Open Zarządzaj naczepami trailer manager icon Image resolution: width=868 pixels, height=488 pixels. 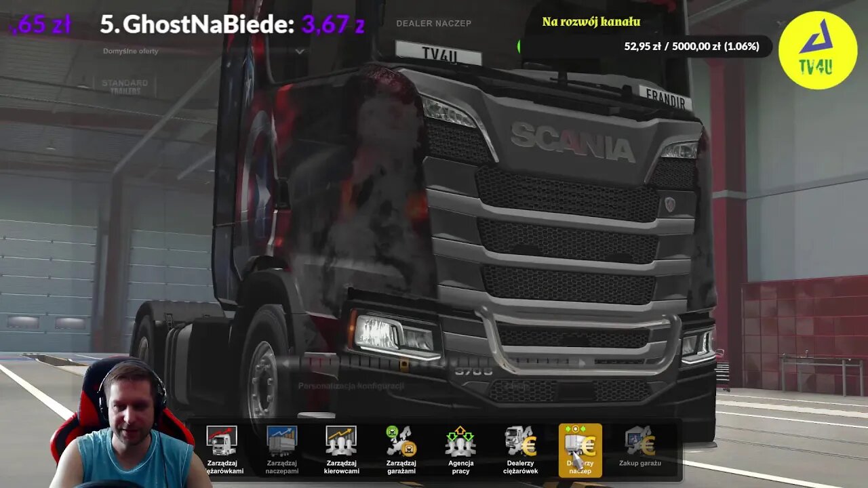pyautogui.click(x=281, y=450)
